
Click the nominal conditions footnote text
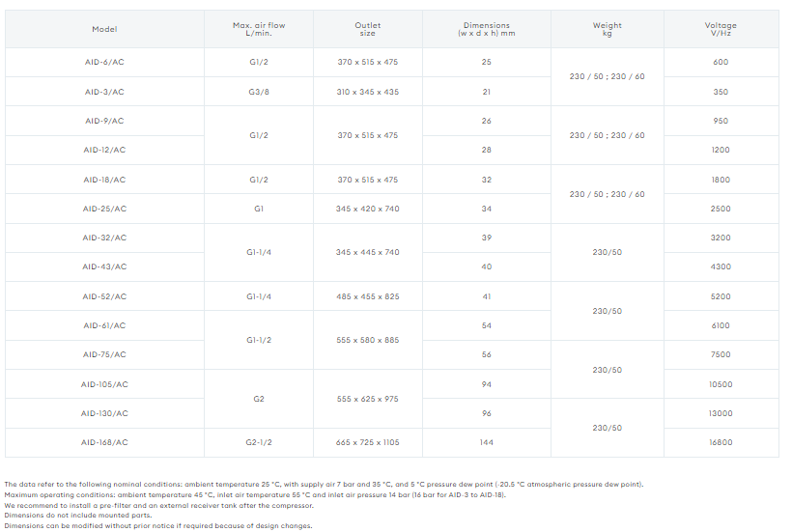tap(324, 485)
